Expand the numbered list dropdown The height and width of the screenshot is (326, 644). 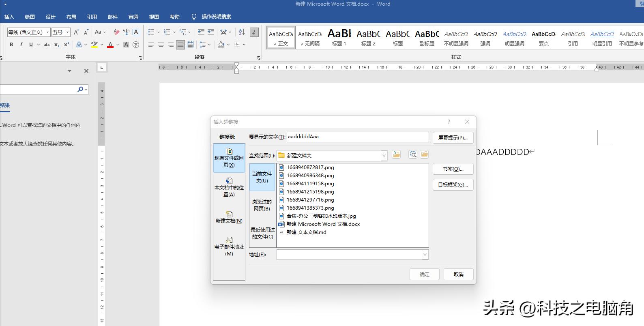pos(174,32)
